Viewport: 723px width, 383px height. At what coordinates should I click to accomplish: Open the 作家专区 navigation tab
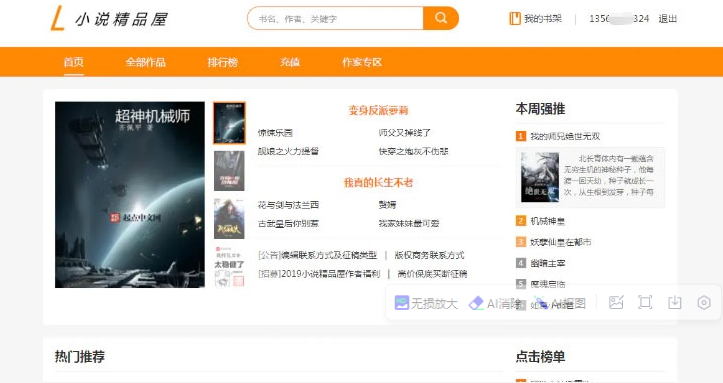point(362,62)
